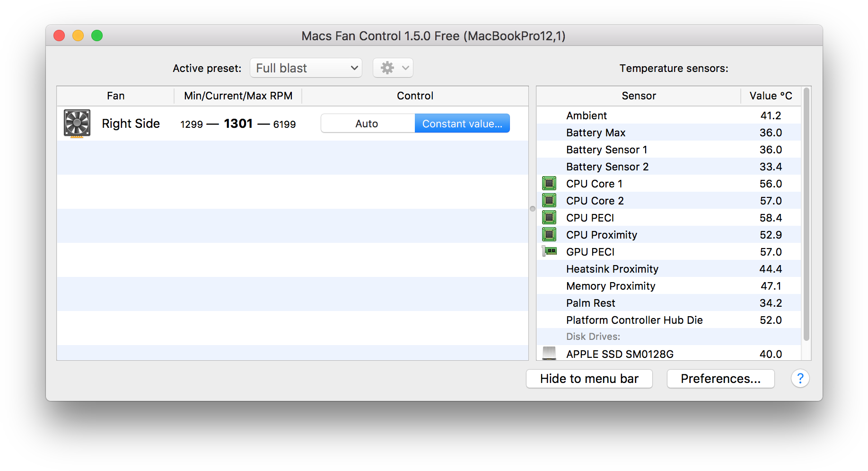Click current RPM value 1301
Viewport: 868px width, 471px height.
pos(238,124)
